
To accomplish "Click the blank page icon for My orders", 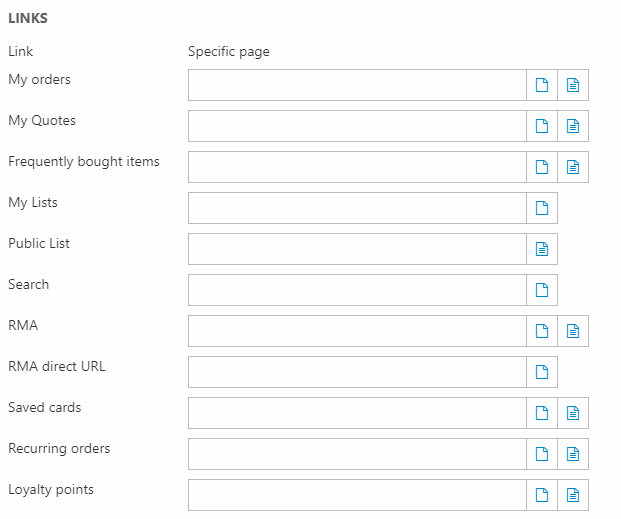I will (x=542, y=85).
